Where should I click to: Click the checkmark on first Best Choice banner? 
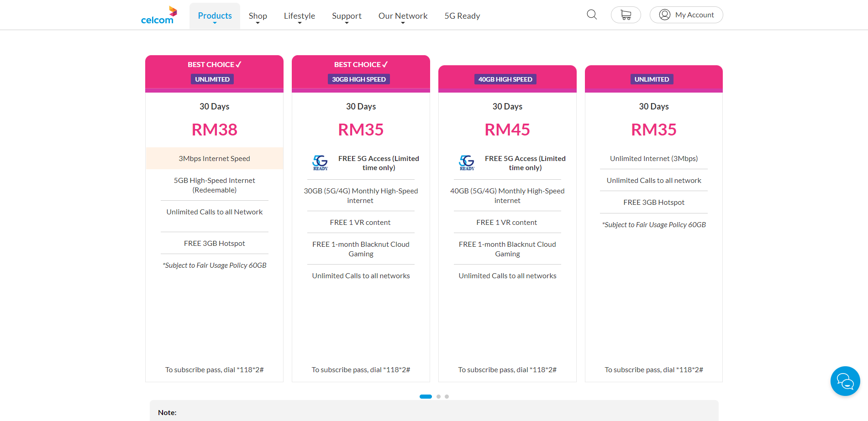point(237,64)
